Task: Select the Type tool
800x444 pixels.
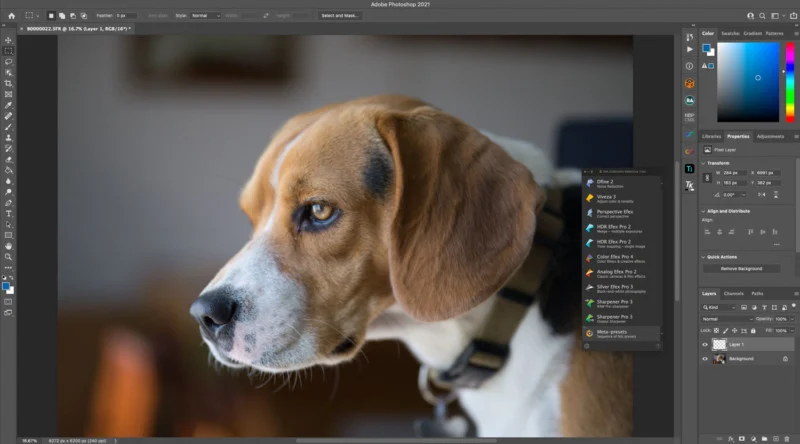Action: (8, 213)
